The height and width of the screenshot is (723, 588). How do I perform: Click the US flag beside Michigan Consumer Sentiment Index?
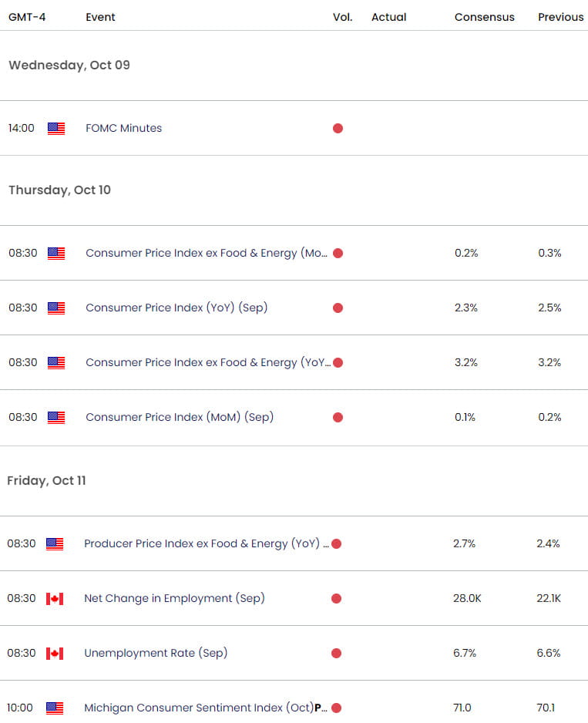[55, 708]
